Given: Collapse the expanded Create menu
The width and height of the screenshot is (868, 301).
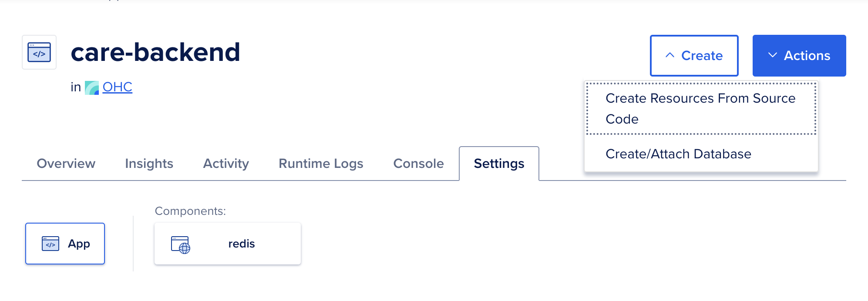Looking at the screenshot, I should pyautogui.click(x=694, y=56).
